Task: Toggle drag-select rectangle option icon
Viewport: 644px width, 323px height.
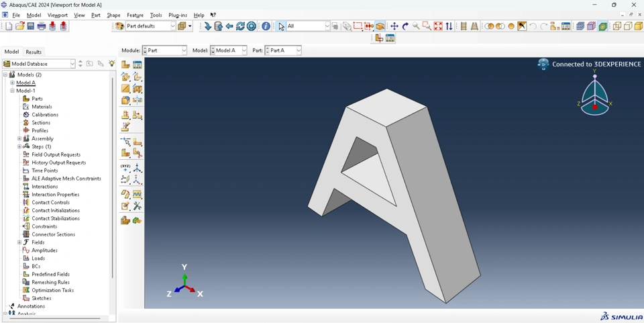Action: pyautogui.click(x=358, y=26)
